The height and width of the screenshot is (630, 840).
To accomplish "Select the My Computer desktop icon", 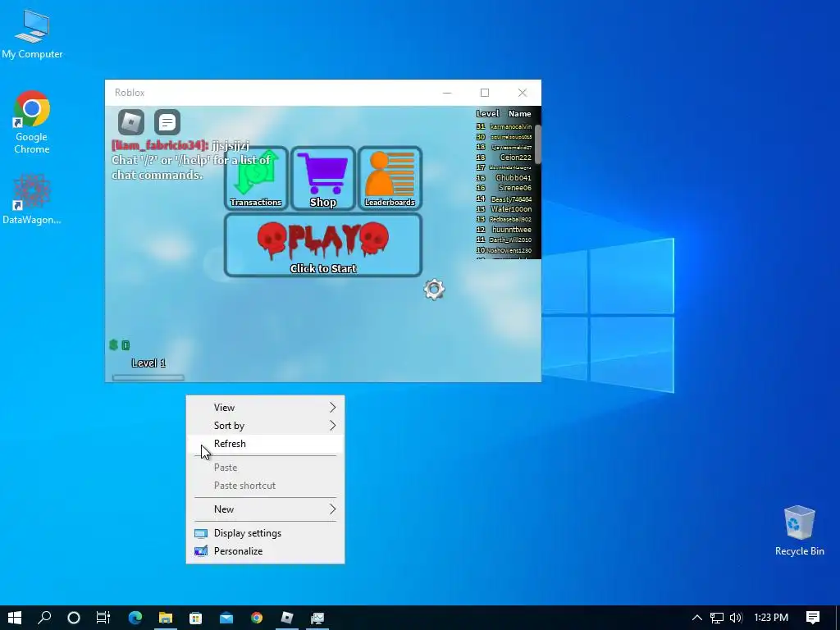I will [x=32, y=34].
